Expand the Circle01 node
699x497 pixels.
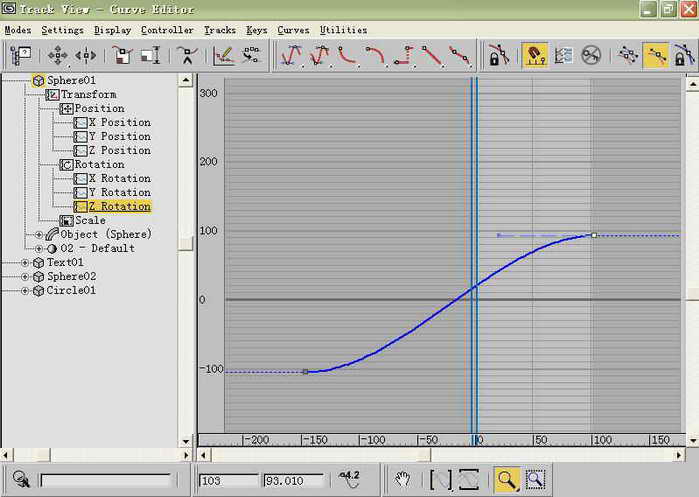point(26,290)
